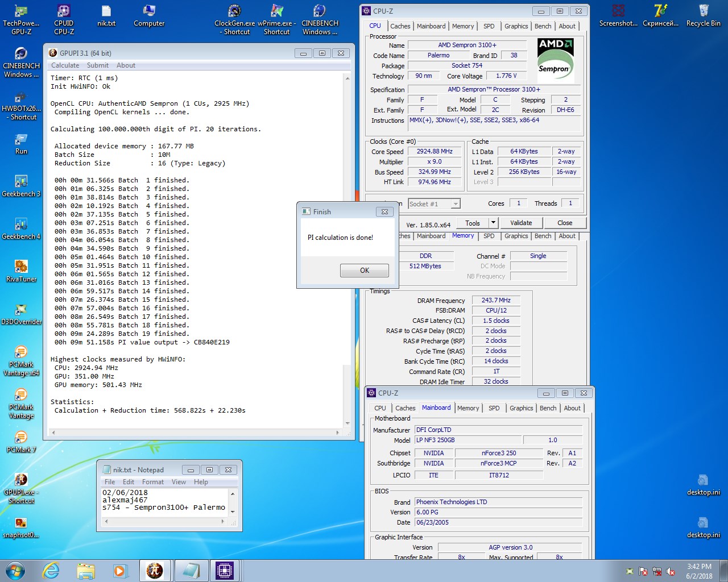Click the Code Name value Palermo
This screenshot has height=582, width=728.
pos(439,55)
